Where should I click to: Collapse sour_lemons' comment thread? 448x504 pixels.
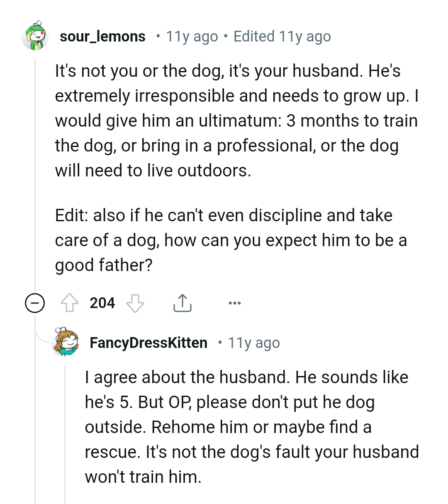pyautogui.click(x=35, y=303)
